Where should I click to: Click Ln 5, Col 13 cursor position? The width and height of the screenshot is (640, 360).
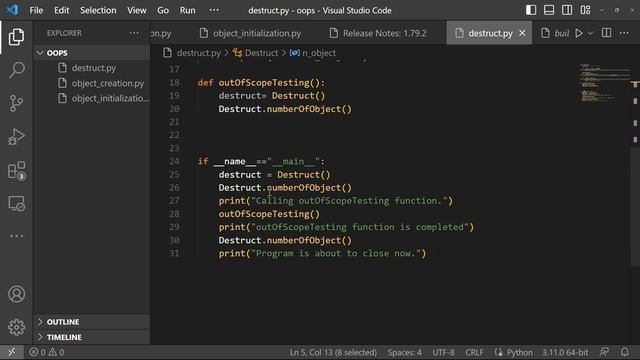point(333,352)
